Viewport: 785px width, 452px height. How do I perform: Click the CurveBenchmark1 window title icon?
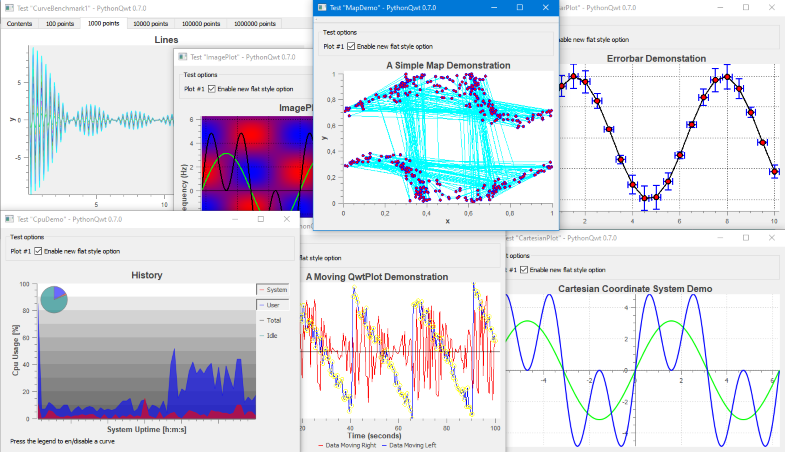pos(9,7)
